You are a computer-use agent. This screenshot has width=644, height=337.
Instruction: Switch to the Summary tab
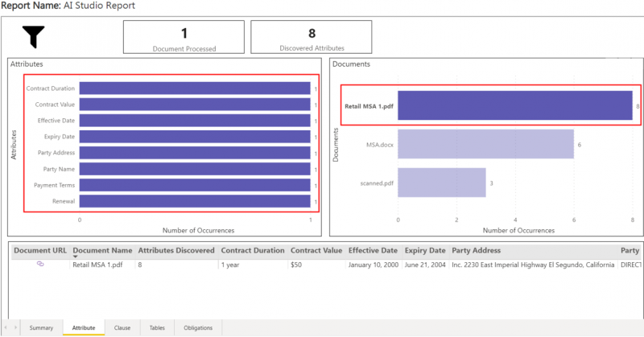[41, 328]
